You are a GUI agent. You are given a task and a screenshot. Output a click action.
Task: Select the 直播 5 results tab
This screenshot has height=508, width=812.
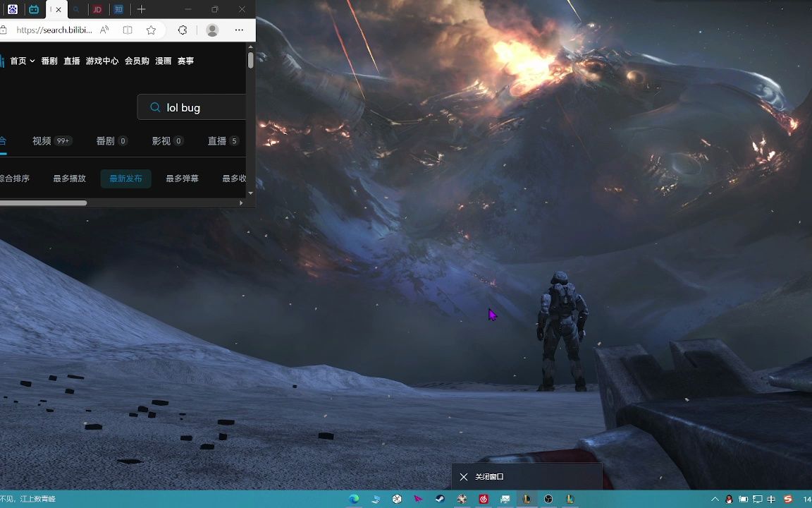223,141
